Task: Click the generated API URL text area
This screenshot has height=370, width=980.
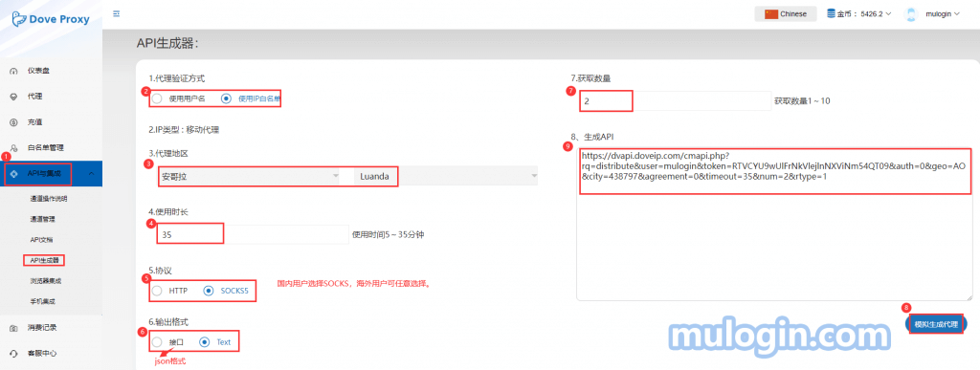Action: [774, 223]
